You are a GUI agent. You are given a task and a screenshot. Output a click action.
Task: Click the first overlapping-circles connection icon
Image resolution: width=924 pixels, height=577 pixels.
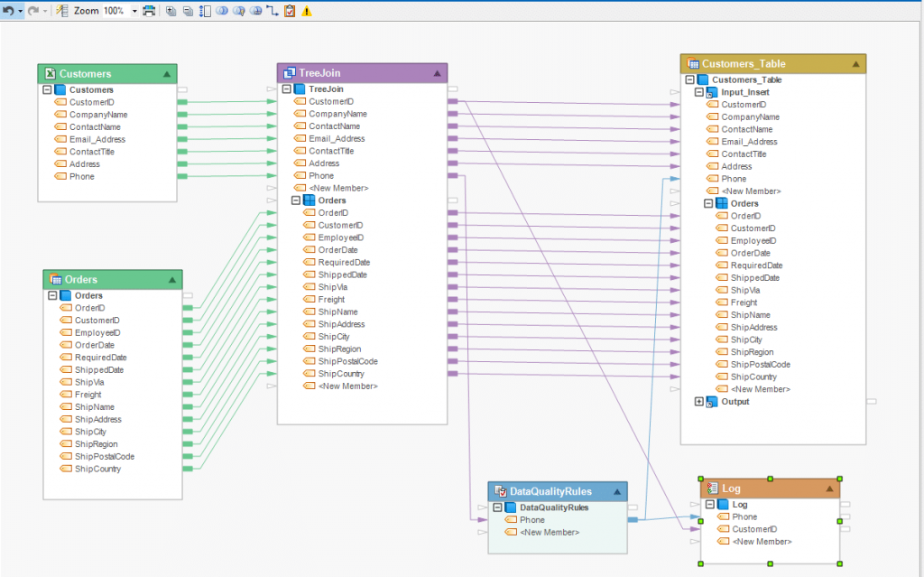(x=222, y=11)
